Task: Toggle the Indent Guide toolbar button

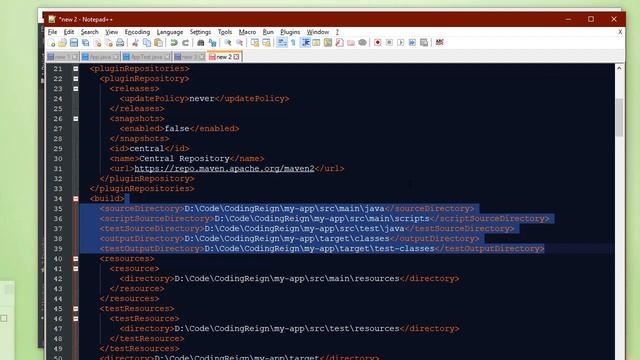Action: (x=305, y=43)
